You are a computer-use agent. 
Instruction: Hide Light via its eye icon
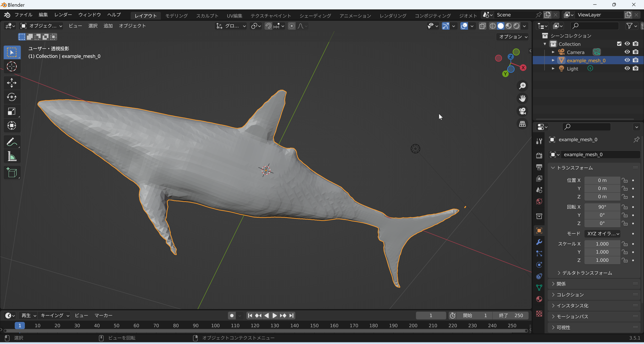pyautogui.click(x=627, y=68)
